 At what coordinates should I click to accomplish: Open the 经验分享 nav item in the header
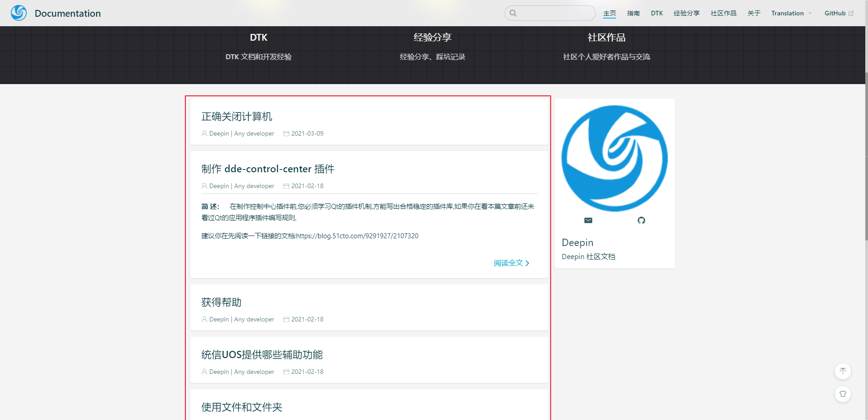tap(687, 13)
